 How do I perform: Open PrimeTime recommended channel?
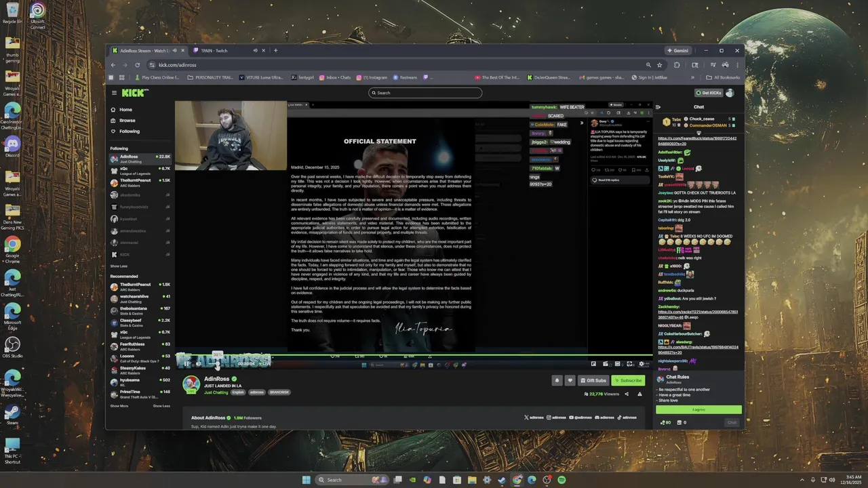[x=140, y=394]
